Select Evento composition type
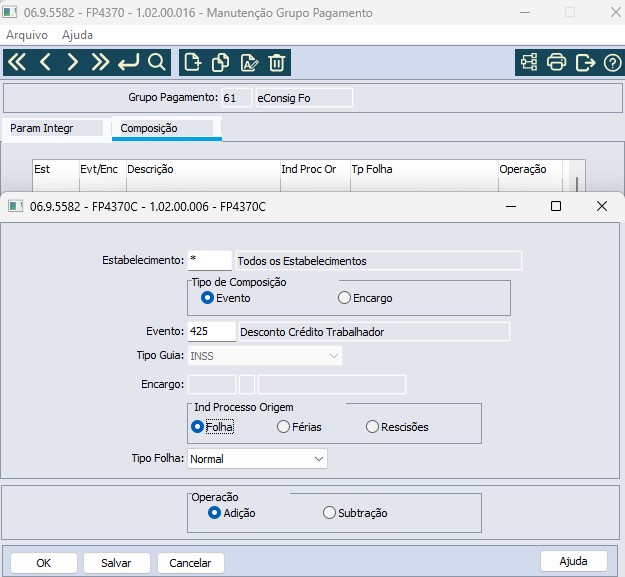 226,298
